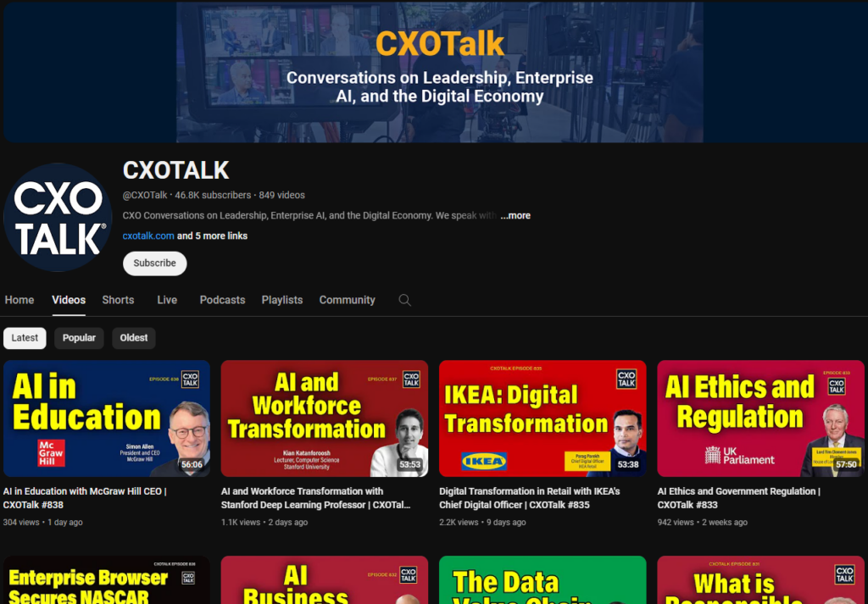The height and width of the screenshot is (604, 868).
Task: Open the cxotalk.com link
Action: tap(148, 236)
